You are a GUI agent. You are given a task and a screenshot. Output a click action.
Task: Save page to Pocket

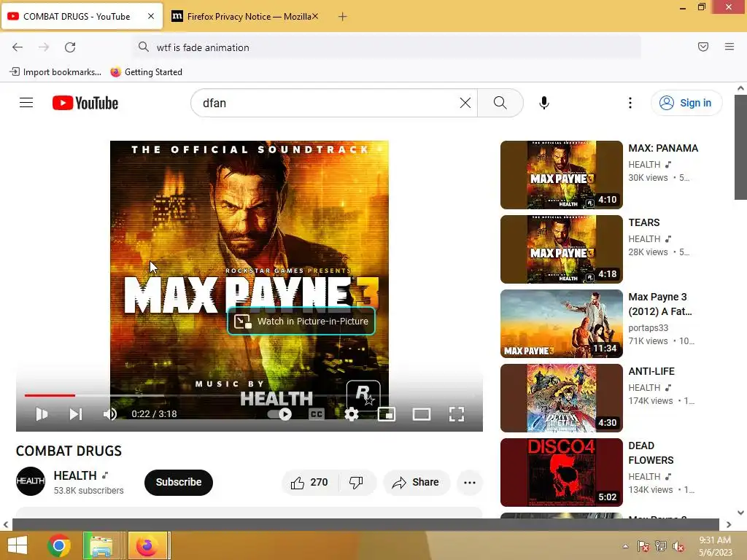point(703,47)
